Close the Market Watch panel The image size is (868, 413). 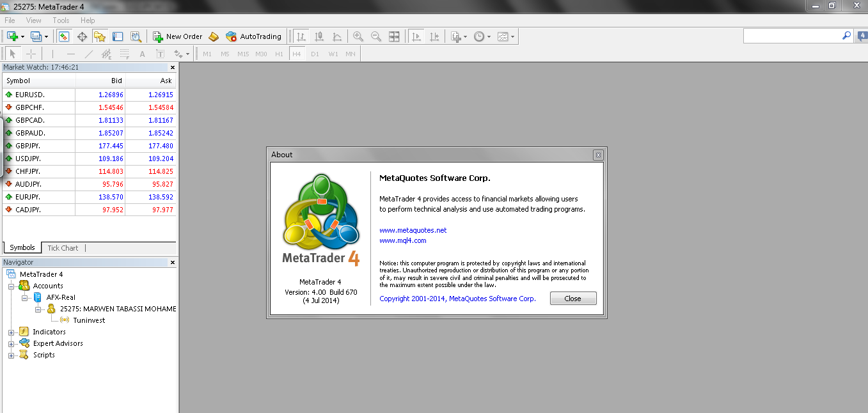pyautogui.click(x=172, y=67)
